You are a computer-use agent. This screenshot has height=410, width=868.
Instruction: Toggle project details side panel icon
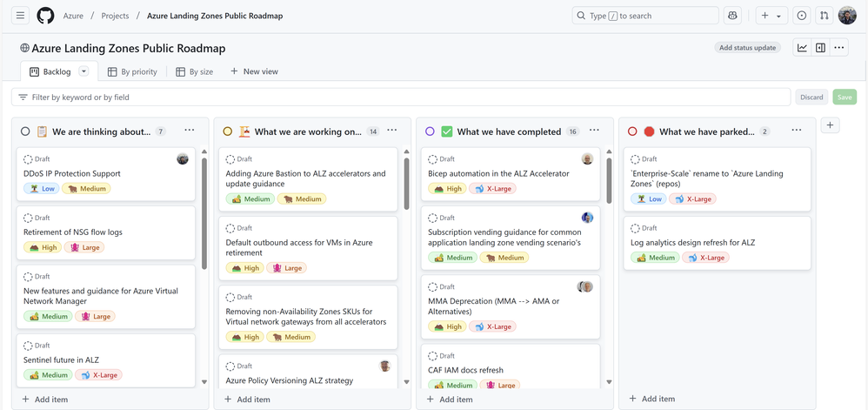[820, 48]
